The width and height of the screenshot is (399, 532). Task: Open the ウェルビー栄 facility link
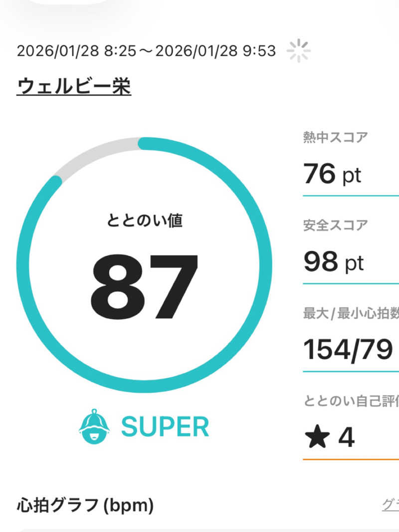[x=74, y=86]
